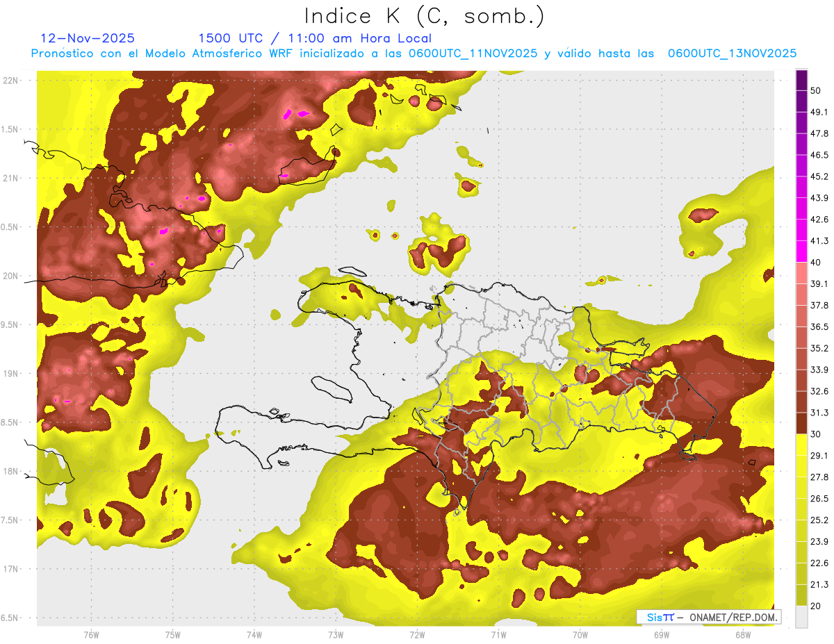Click the latitude axis label "22N"
The width and height of the screenshot is (834, 644).
click(12, 81)
